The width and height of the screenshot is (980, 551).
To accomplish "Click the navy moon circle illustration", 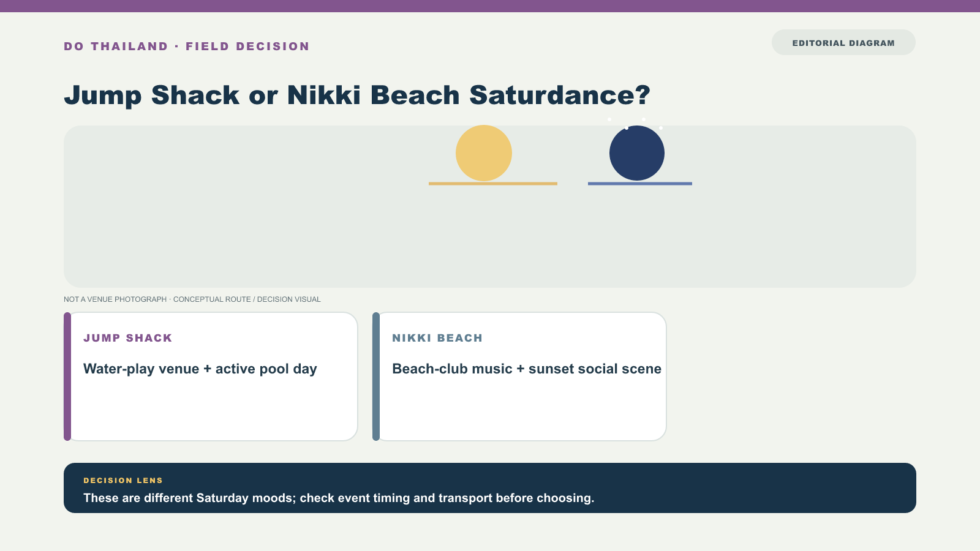I will [637, 153].
